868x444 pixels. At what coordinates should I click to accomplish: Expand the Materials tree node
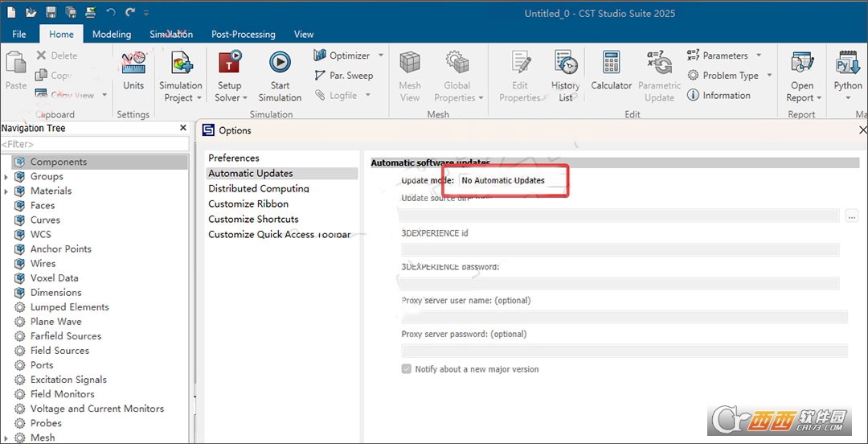[x=6, y=191]
